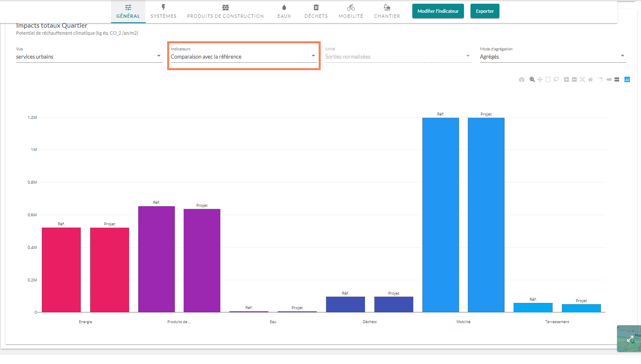The height and width of the screenshot is (364, 641).
Task: Click the Mobilité x-axis label
Action: coord(463,322)
